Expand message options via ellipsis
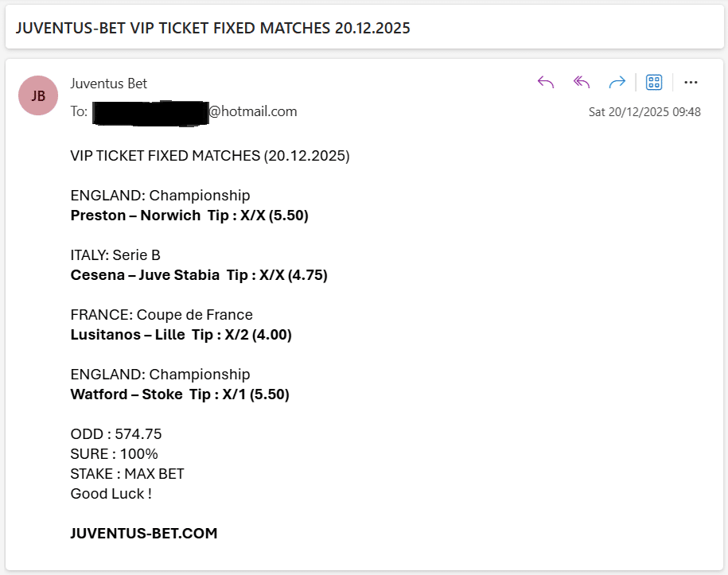The width and height of the screenshot is (728, 575). (691, 82)
